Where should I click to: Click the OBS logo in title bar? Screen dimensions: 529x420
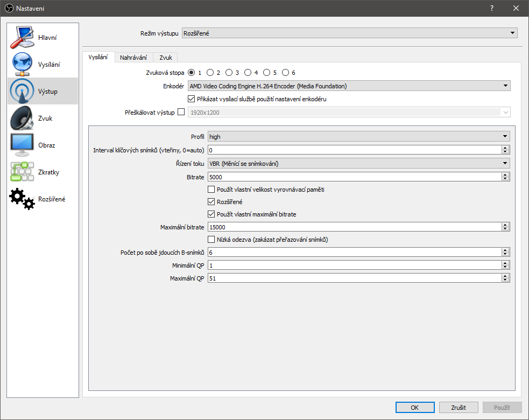tap(9, 8)
